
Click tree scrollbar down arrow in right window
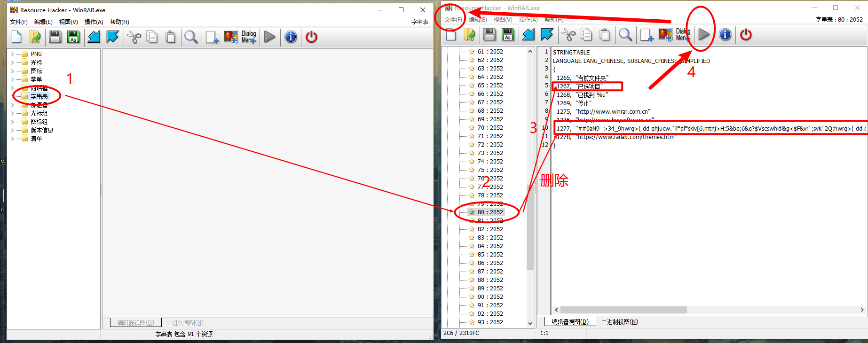pyautogui.click(x=530, y=323)
